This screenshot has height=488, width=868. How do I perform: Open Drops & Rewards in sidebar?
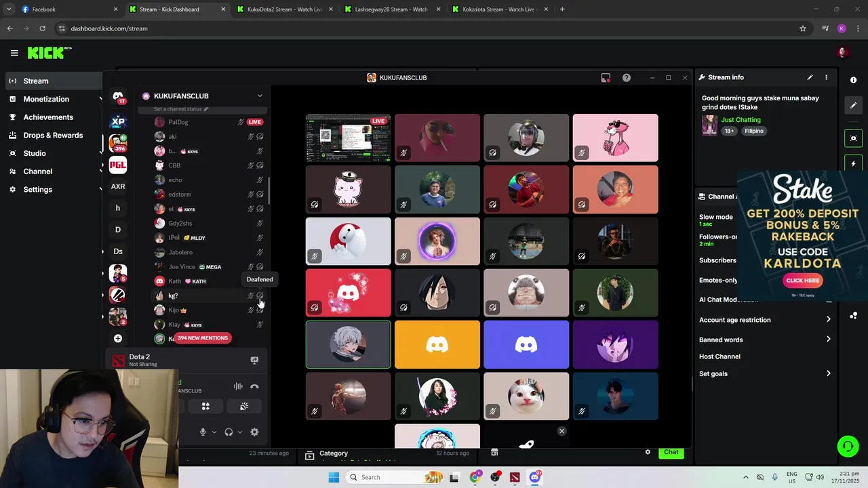[53, 135]
